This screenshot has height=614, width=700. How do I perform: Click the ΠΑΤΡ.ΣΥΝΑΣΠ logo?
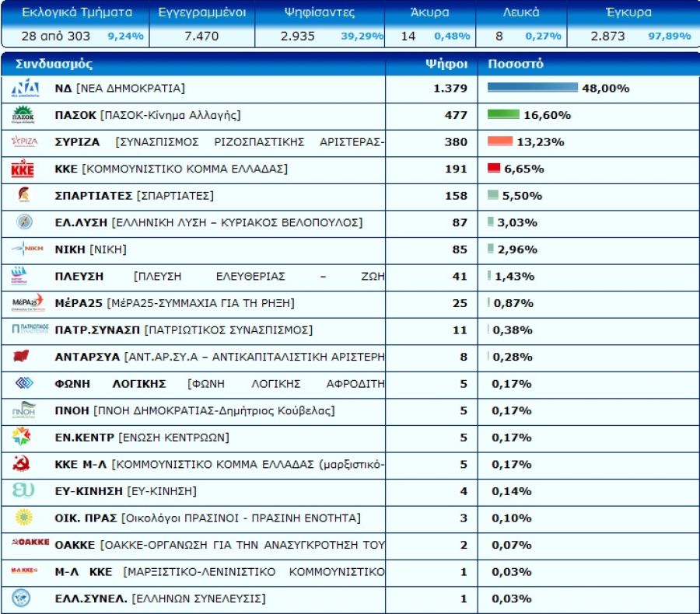[30, 329]
